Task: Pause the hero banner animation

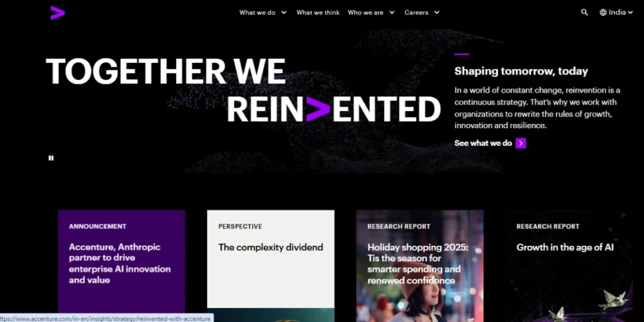Action: point(51,158)
